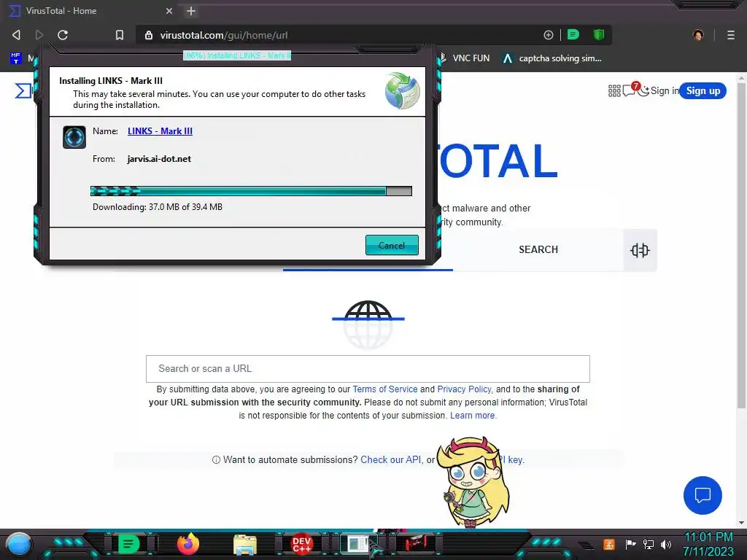The height and width of the screenshot is (560, 747).
Task: Open the green chat app on taskbar
Action: pyautogui.click(x=128, y=544)
